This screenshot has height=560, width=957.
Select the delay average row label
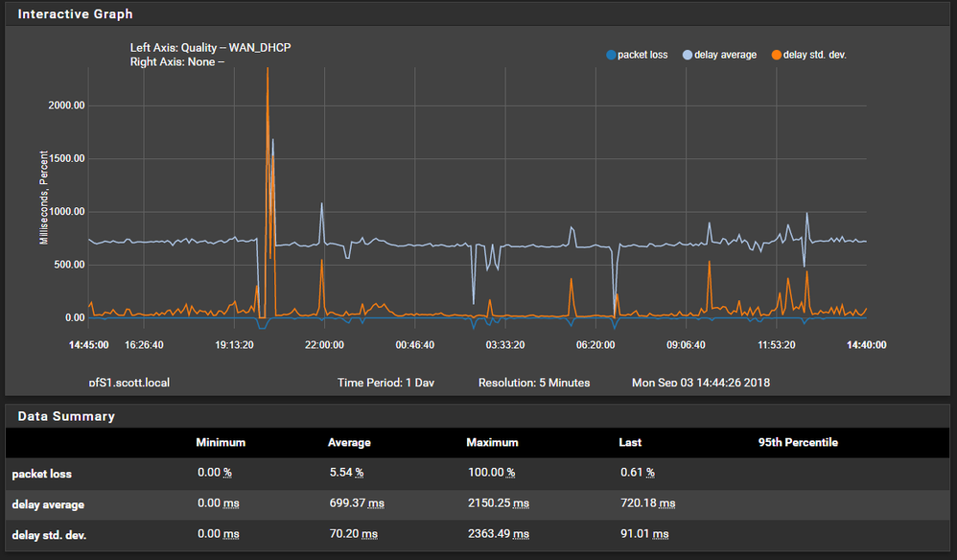tap(48, 504)
